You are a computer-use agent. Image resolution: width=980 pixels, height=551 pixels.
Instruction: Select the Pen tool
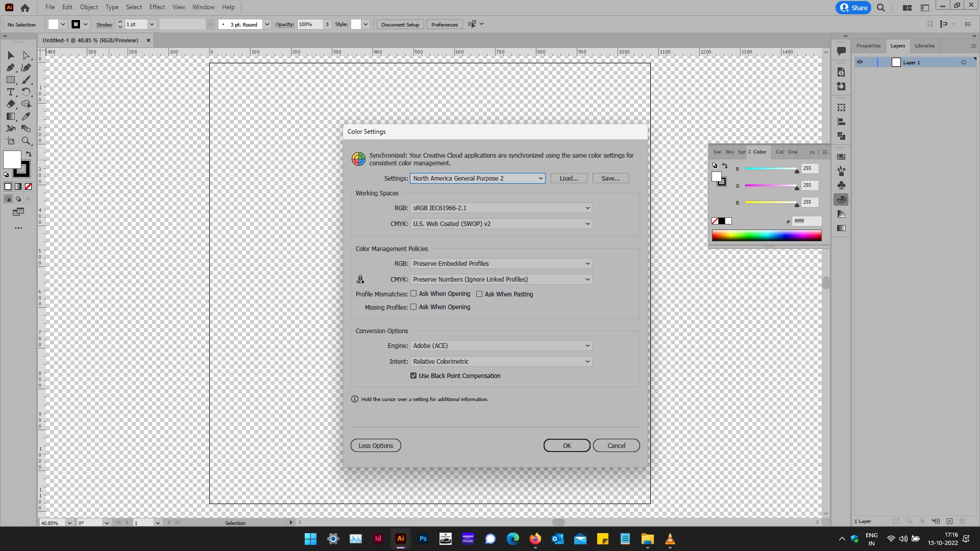click(10, 67)
